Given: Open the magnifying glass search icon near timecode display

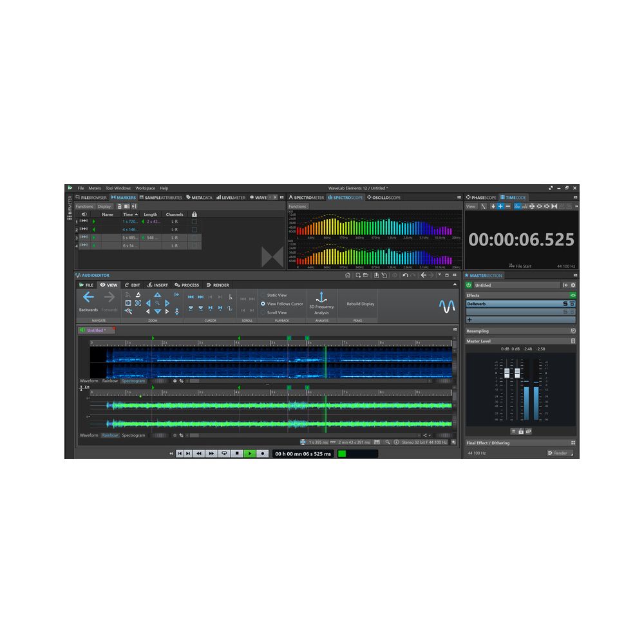Looking at the screenshot, I should point(388,442).
